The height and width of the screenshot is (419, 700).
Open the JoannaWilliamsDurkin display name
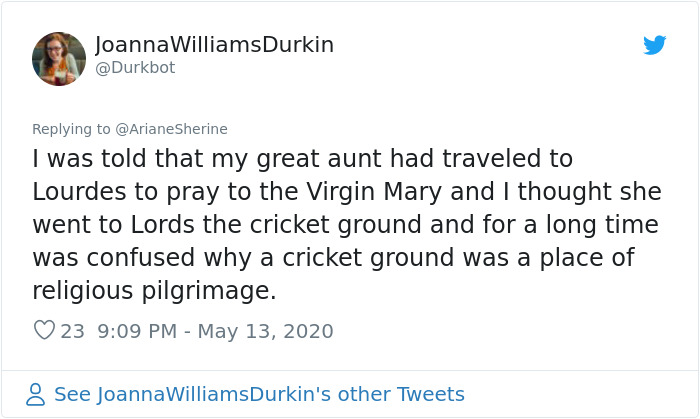(x=214, y=45)
